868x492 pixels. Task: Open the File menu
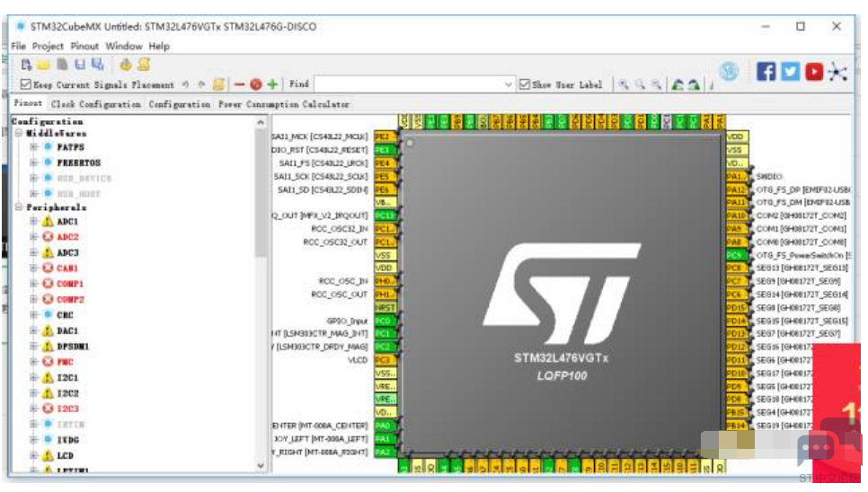pos(18,47)
